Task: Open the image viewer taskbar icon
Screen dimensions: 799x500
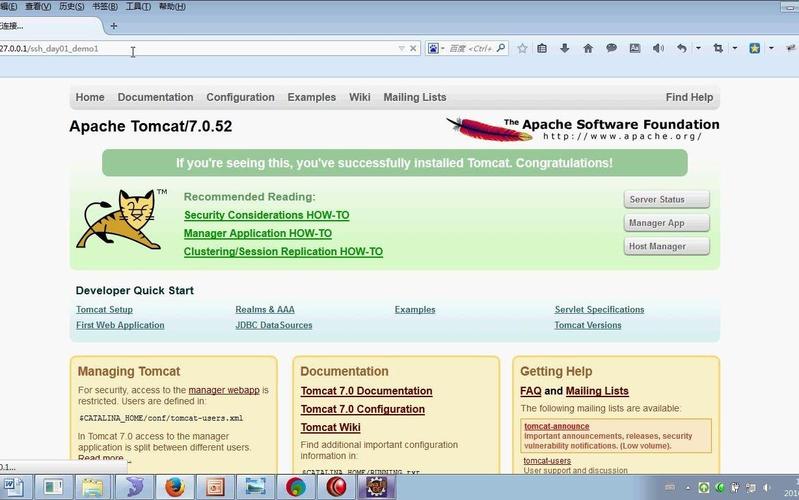Action: (x=255, y=487)
